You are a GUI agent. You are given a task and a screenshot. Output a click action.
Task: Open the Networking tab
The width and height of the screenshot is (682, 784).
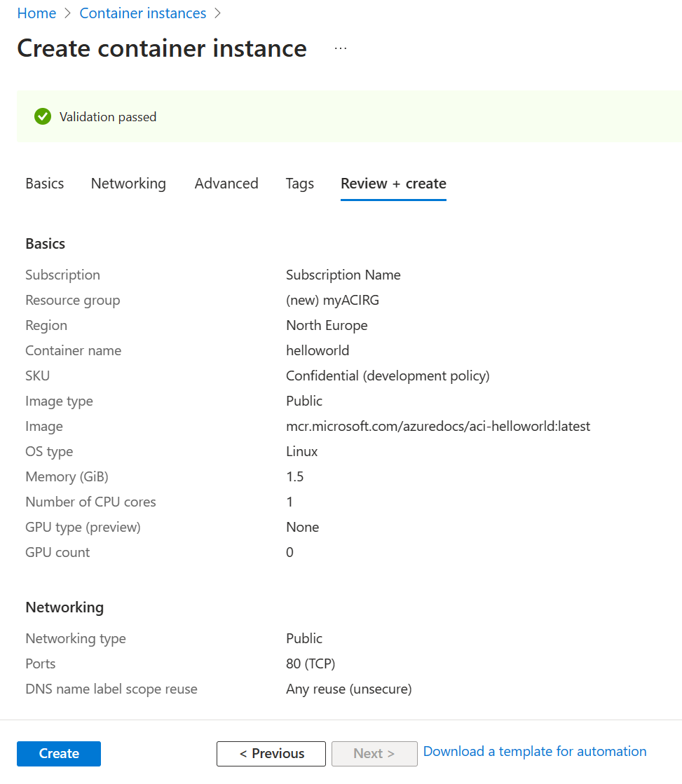(x=128, y=184)
